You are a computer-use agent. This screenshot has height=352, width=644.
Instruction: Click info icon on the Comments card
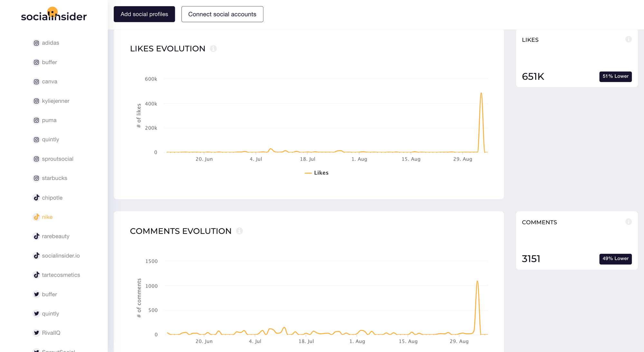click(629, 222)
